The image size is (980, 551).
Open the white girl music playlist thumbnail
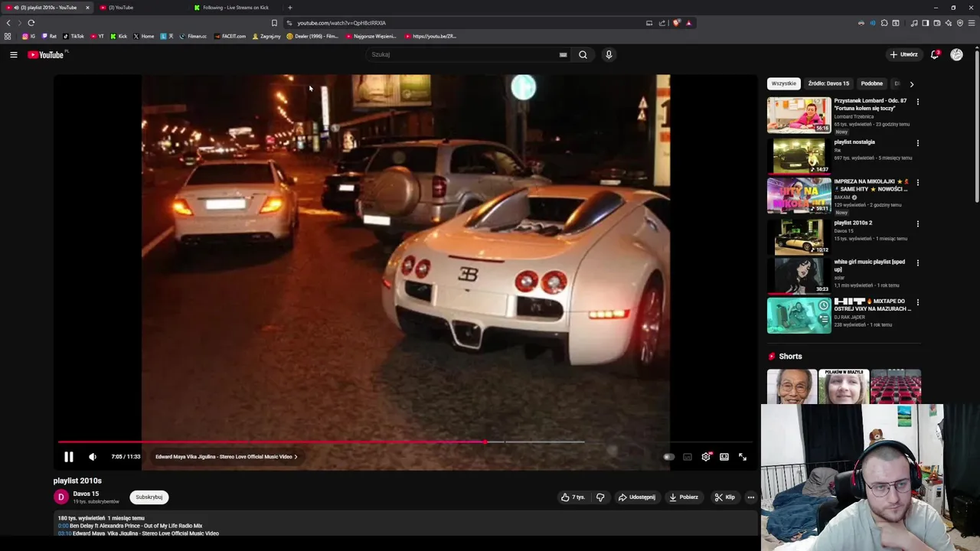tap(799, 275)
